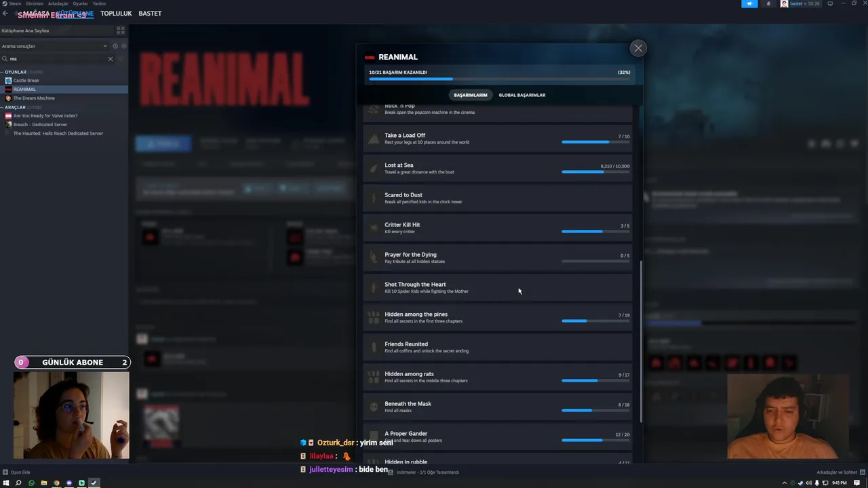The width and height of the screenshot is (868, 488).
Task: Show hidden system tray icons
Action: [x=785, y=483]
